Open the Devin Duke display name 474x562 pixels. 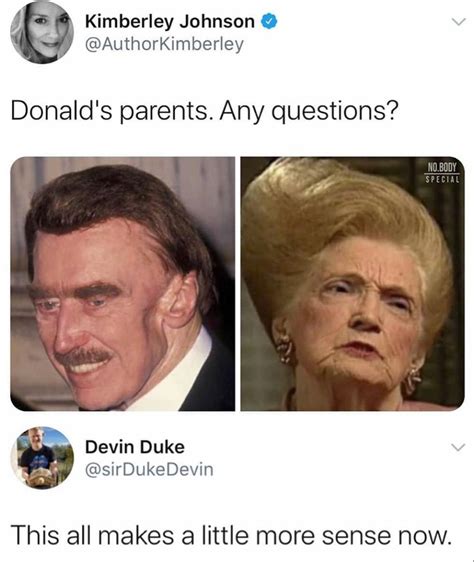(135, 447)
